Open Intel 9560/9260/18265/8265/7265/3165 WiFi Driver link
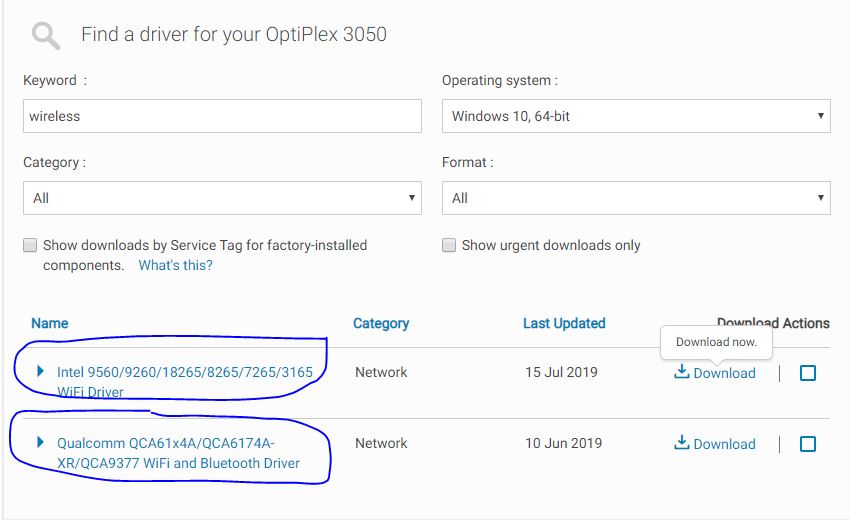The width and height of the screenshot is (850, 520). (x=185, y=382)
